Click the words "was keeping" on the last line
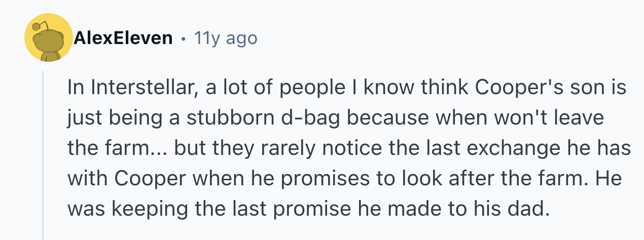Screen dimensions: 644x240 (x=121, y=208)
